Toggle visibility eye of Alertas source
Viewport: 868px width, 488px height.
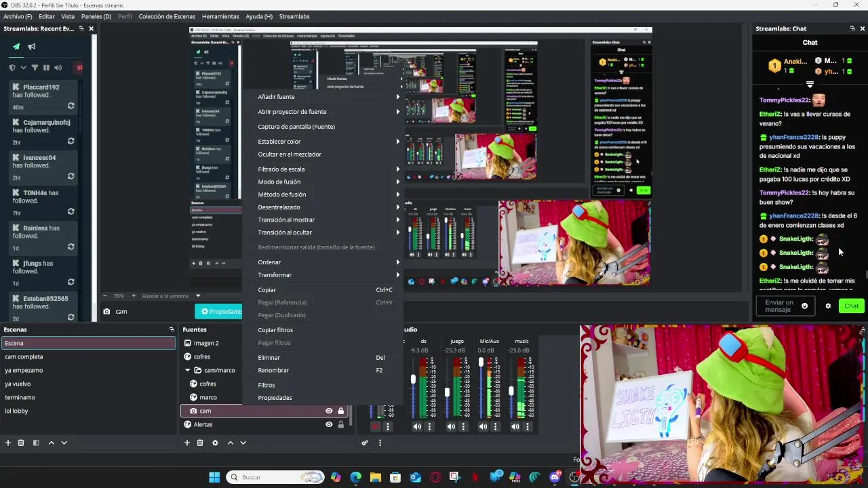[x=329, y=424]
